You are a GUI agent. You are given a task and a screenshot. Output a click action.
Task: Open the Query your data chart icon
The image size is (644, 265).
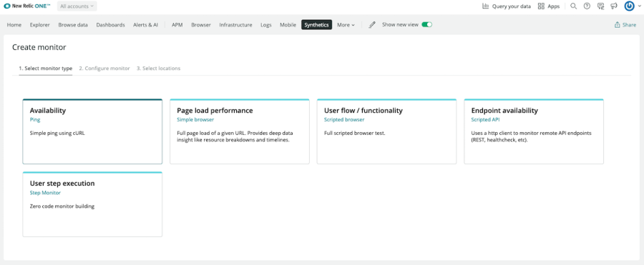coord(485,6)
